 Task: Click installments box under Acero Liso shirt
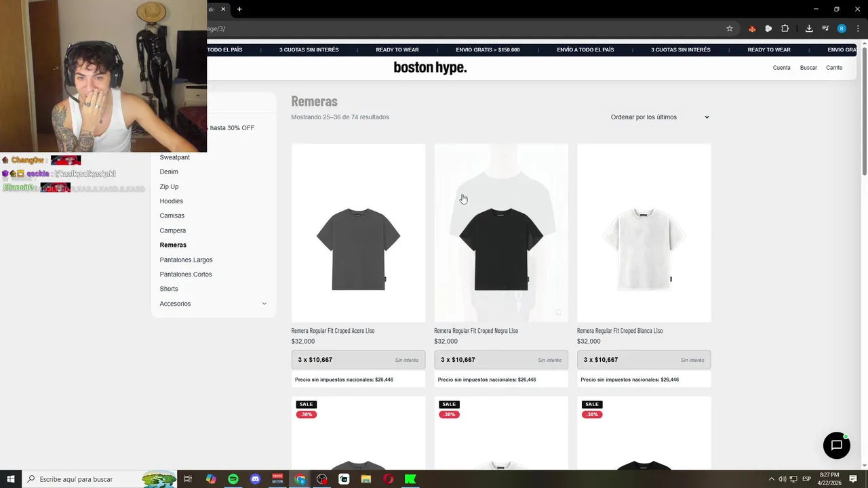click(358, 360)
